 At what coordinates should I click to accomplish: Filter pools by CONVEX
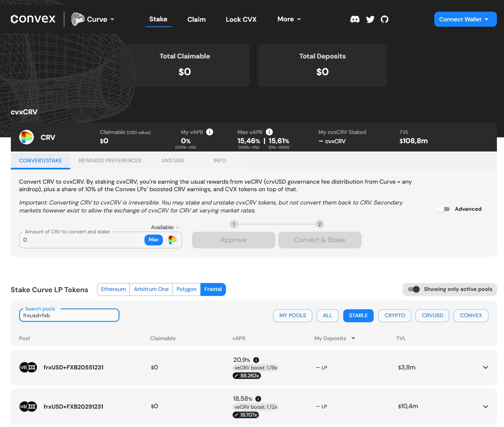point(471,316)
